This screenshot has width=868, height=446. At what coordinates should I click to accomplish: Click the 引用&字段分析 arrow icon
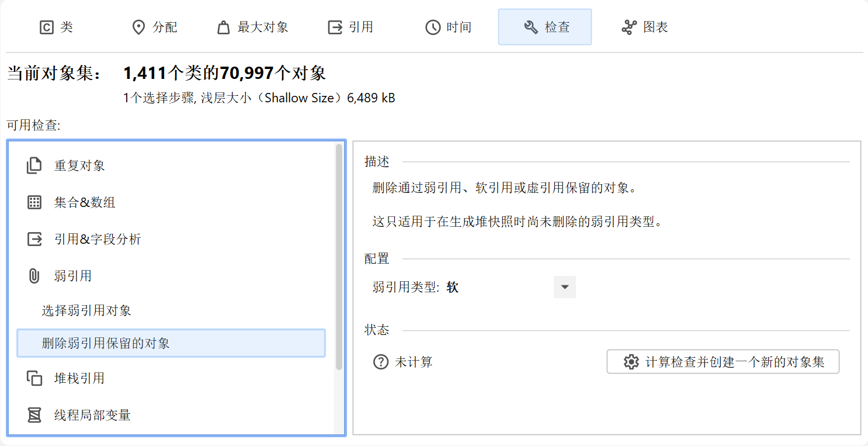34,239
